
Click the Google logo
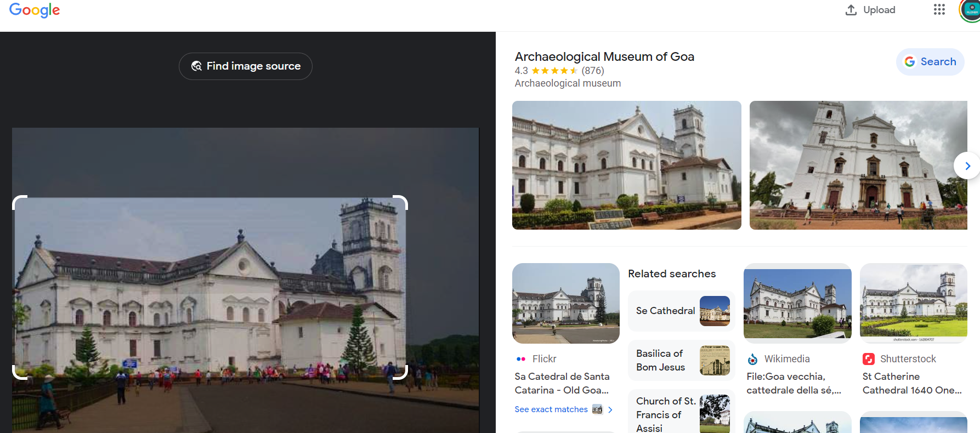tap(35, 10)
